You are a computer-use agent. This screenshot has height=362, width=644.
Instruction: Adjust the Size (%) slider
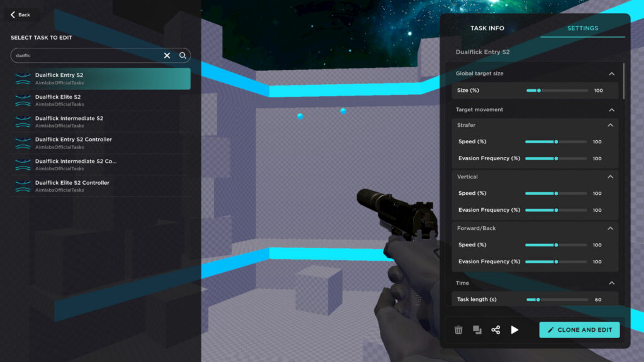pos(557,90)
